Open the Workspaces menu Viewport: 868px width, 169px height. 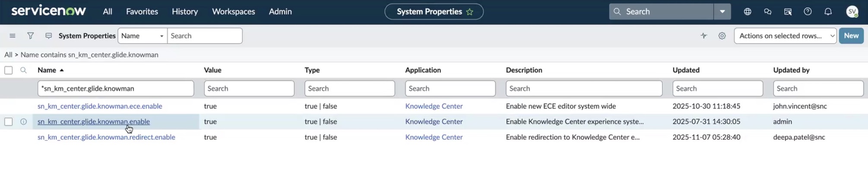click(234, 12)
